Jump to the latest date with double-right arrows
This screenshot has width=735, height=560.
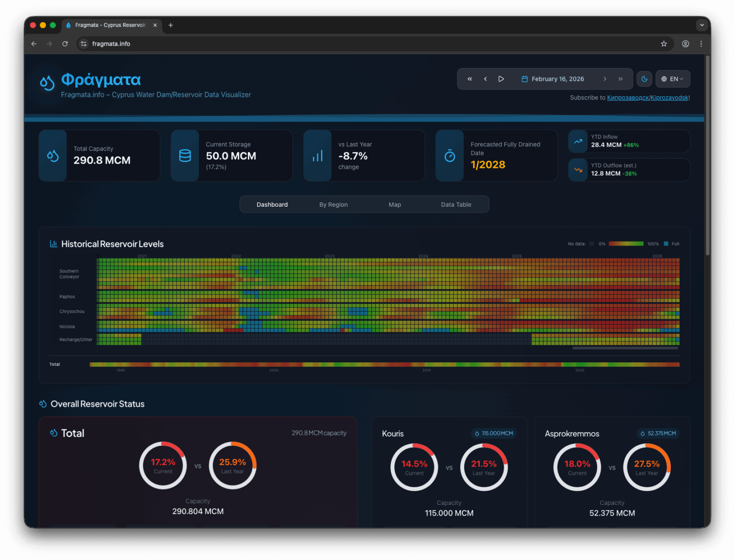tap(621, 79)
